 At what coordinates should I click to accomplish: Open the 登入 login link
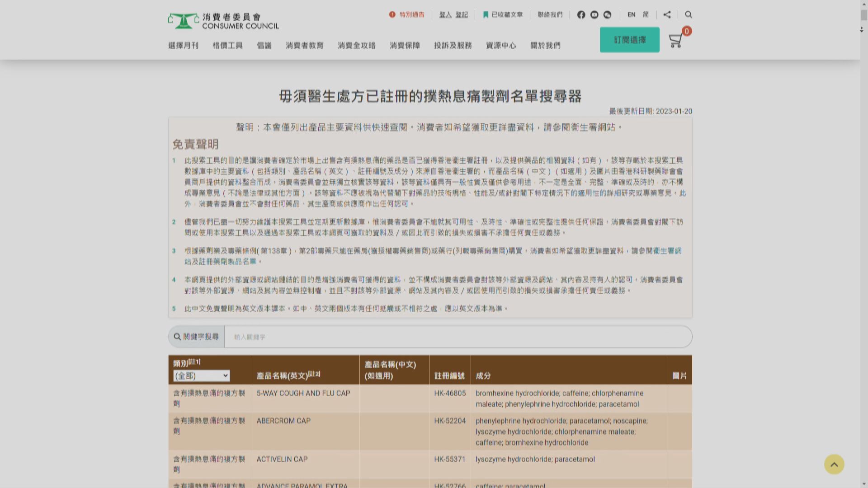point(446,14)
